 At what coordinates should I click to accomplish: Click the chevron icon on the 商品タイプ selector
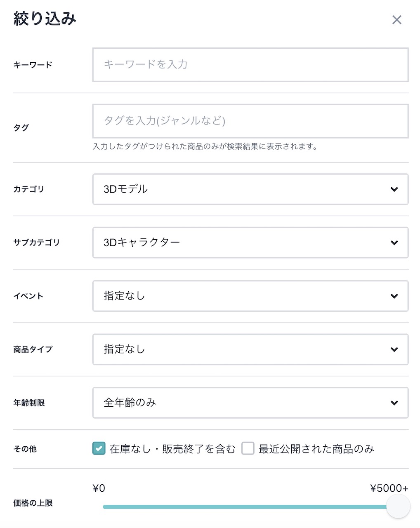[394, 349]
